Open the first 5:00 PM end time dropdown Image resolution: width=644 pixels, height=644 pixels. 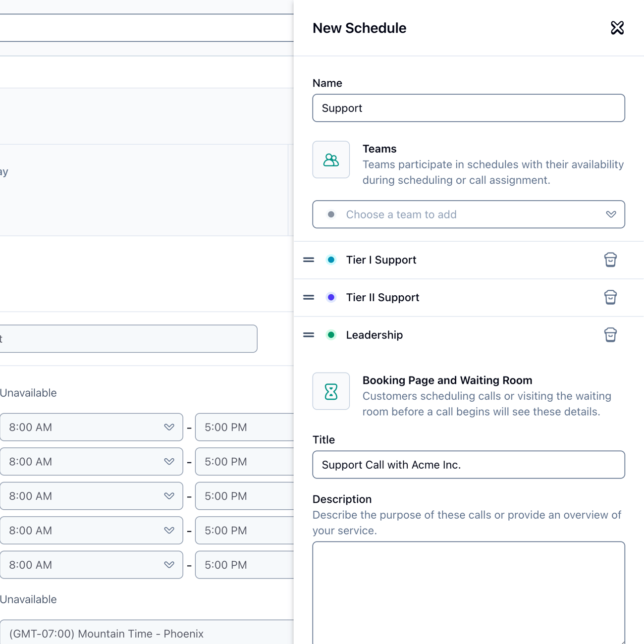(x=244, y=427)
